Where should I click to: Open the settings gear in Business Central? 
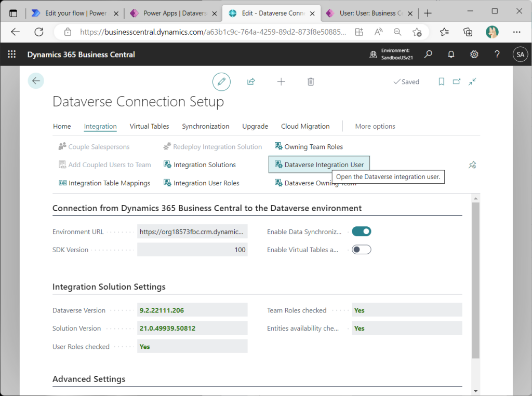click(x=474, y=54)
